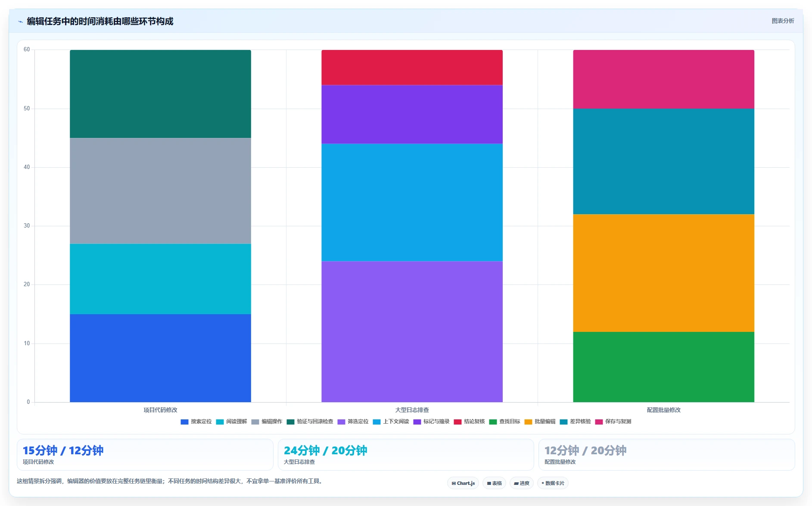Toggle the 保存与复测 legend entry
The height and width of the screenshot is (506, 812).
(x=613, y=422)
